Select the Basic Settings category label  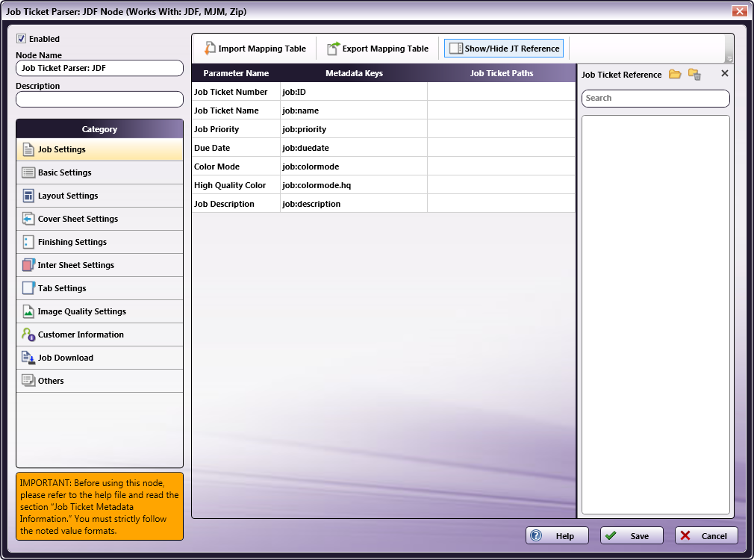click(x=64, y=172)
